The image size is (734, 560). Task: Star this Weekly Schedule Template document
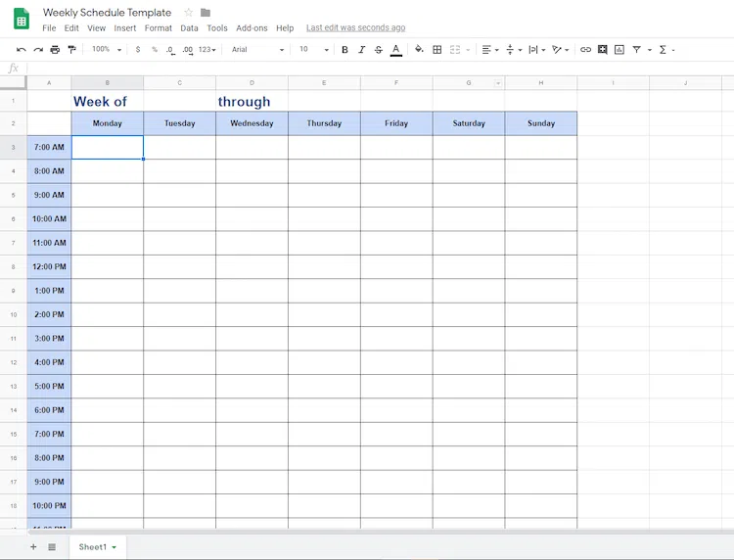[188, 13]
